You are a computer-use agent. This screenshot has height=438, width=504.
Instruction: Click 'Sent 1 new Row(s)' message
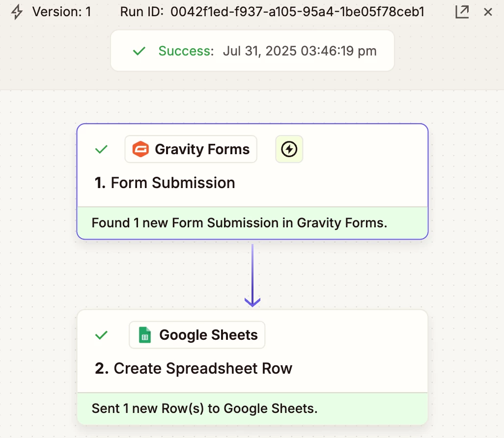click(204, 409)
